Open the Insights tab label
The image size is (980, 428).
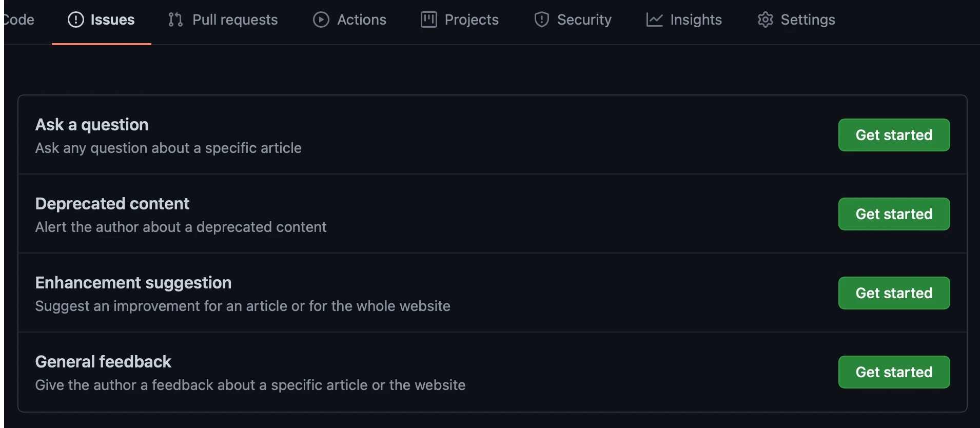(x=696, y=20)
